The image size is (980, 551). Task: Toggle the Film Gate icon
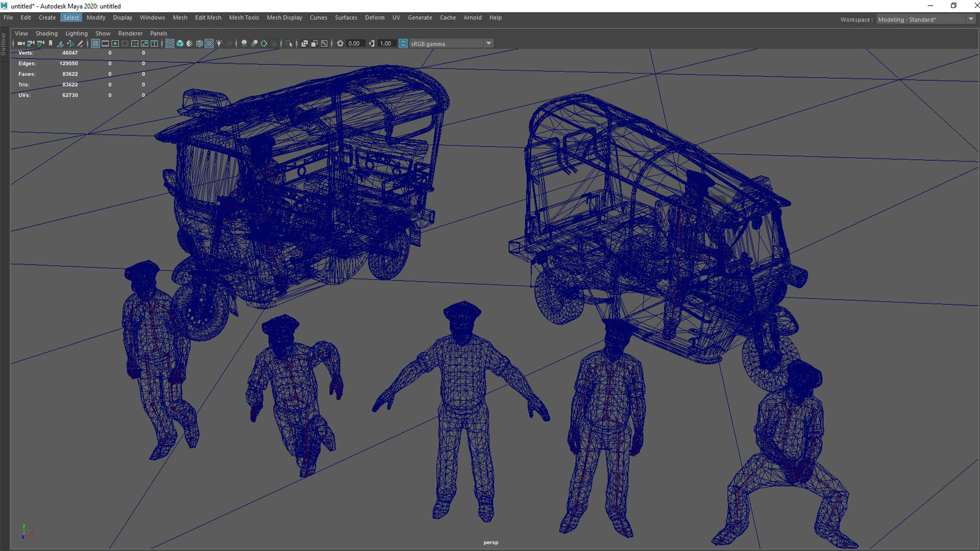click(x=105, y=43)
